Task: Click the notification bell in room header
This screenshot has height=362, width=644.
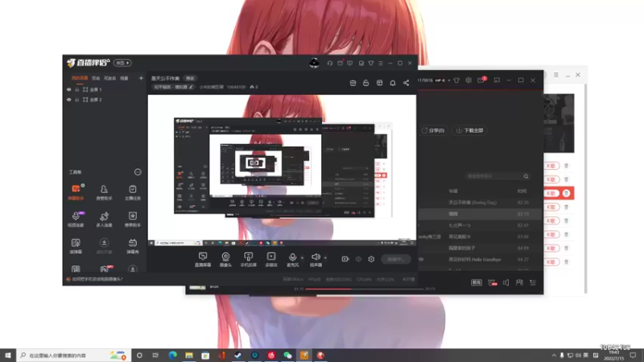Action: (x=392, y=83)
